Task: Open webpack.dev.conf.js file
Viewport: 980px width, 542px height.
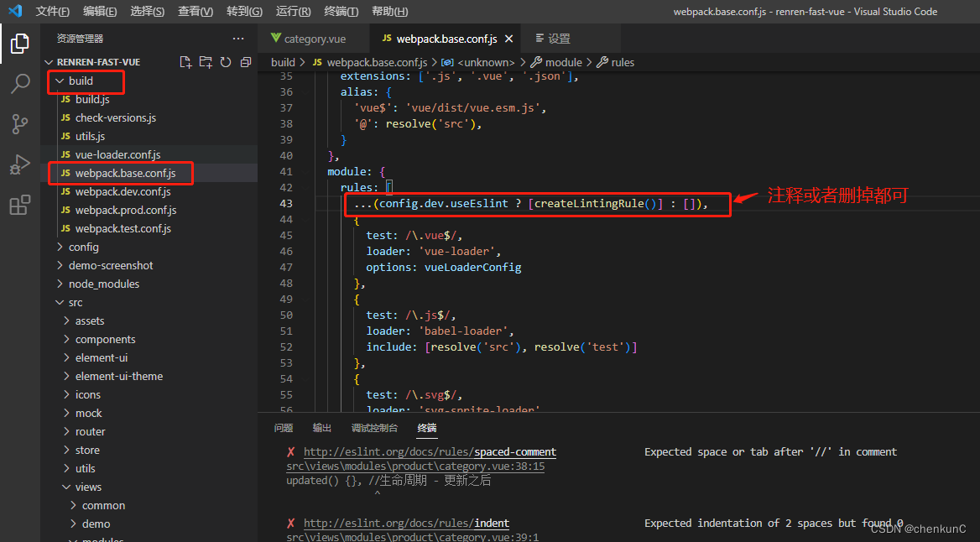Action: tap(149, 191)
